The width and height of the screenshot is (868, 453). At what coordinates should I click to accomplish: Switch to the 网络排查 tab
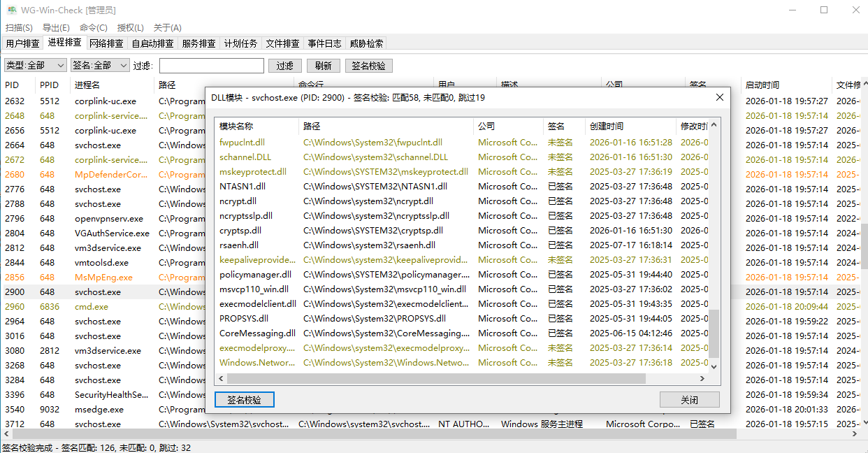pos(106,43)
